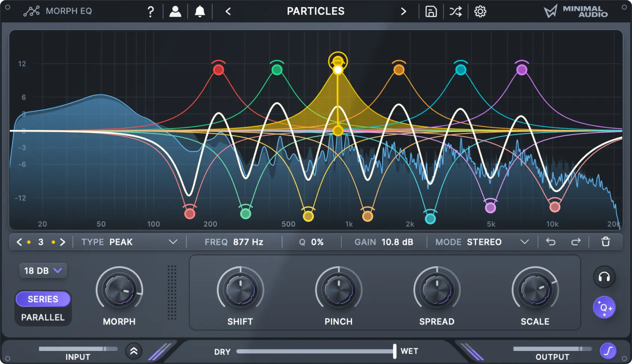Viewport: 632px width, 364px height.
Task: Select the red upper EQ node
Action: (x=219, y=69)
